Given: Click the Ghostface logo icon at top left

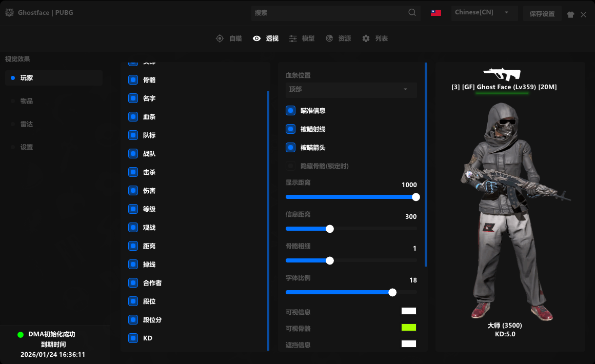Looking at the screenshot, I should [9, 13].
